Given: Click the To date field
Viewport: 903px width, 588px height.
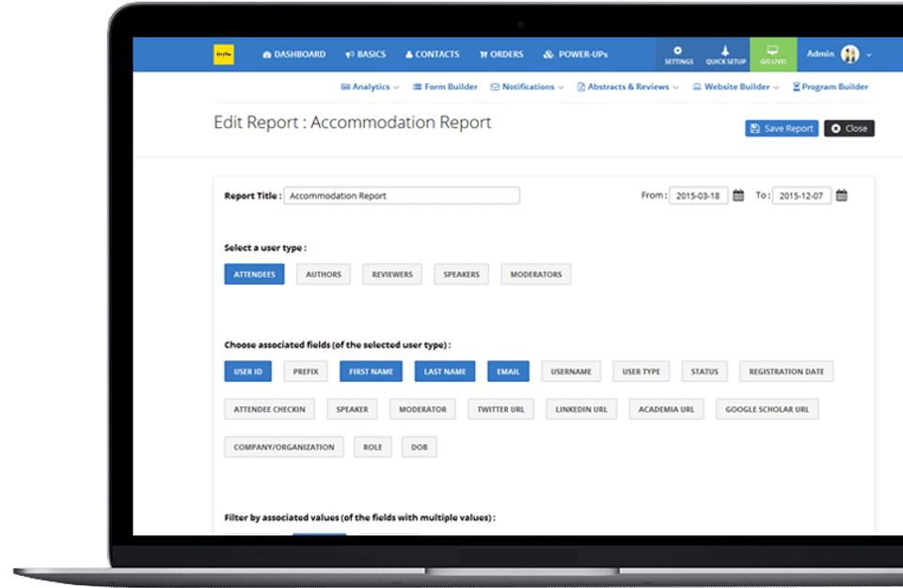Looking at the screenshot, I should click(x=801, y=196).
